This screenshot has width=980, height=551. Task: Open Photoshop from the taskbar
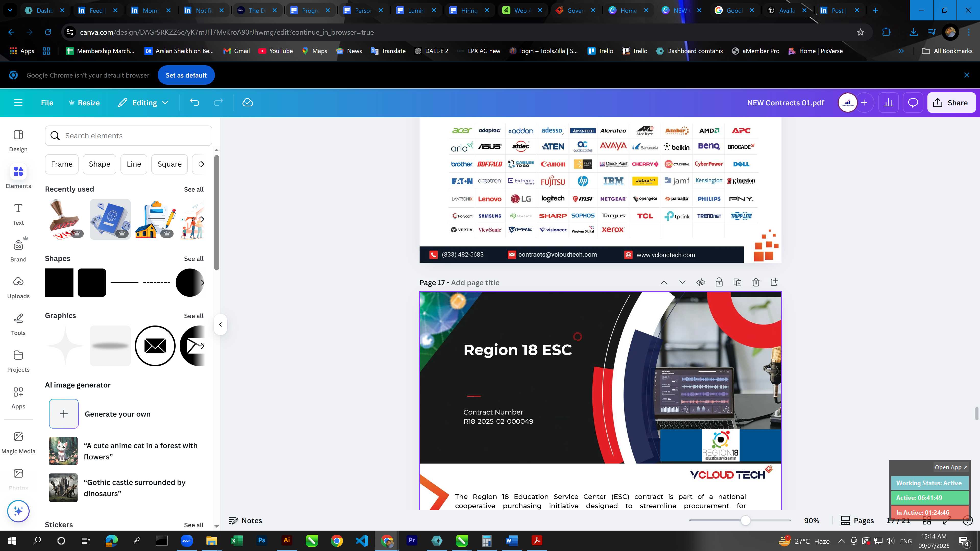(x=262, y=541)
